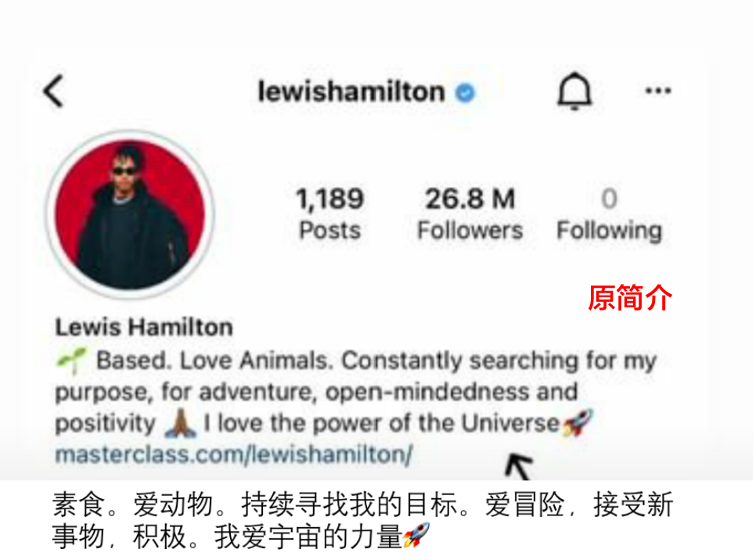This screenshot has width=756, height=560.
Task: Click 'I love the power of the Universe'
Action: (x=381, y=423)
